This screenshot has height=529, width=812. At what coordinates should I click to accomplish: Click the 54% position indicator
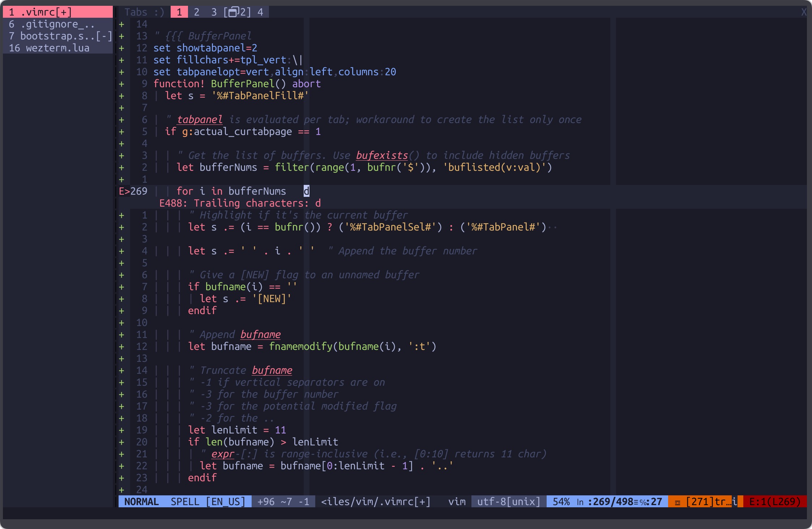tap(561, 502)
